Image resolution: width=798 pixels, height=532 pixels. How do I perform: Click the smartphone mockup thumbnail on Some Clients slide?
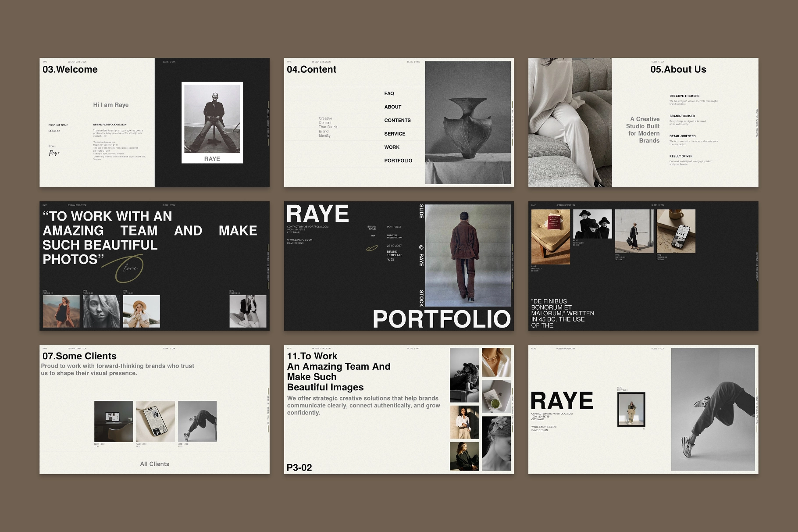[154, 421]
